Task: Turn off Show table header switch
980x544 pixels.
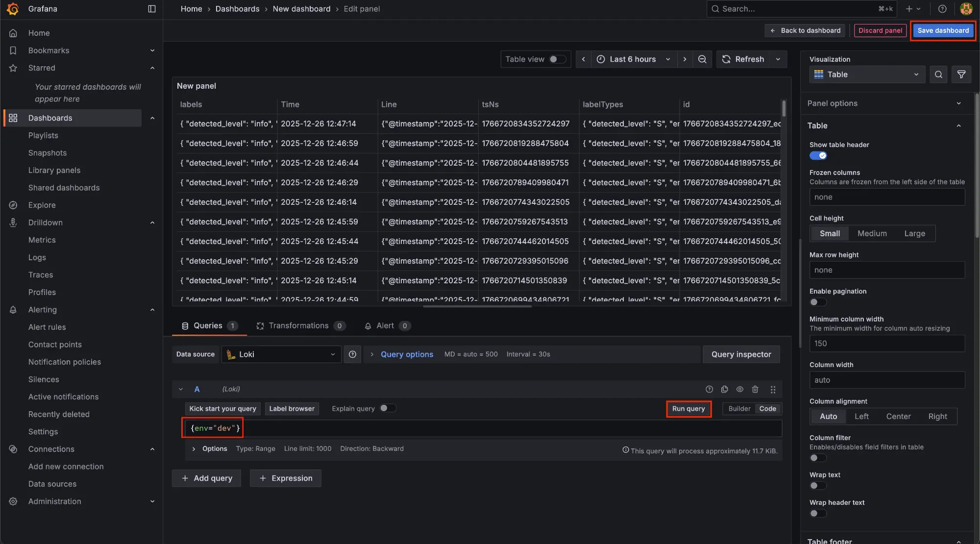Action: (818, 156)
